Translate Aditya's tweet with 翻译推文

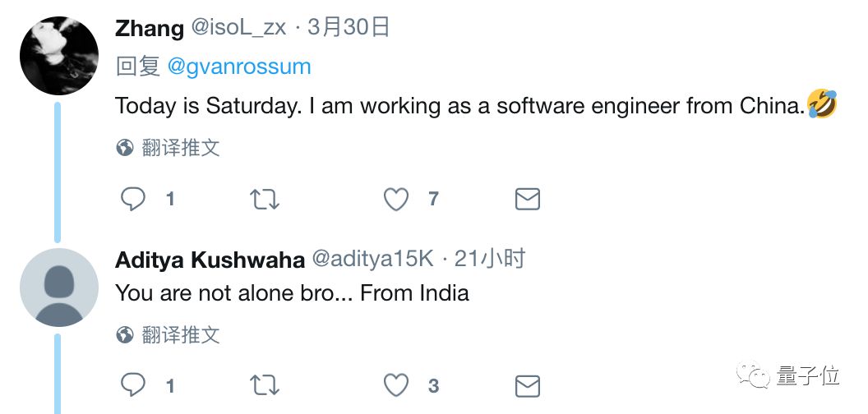(181, 335)
